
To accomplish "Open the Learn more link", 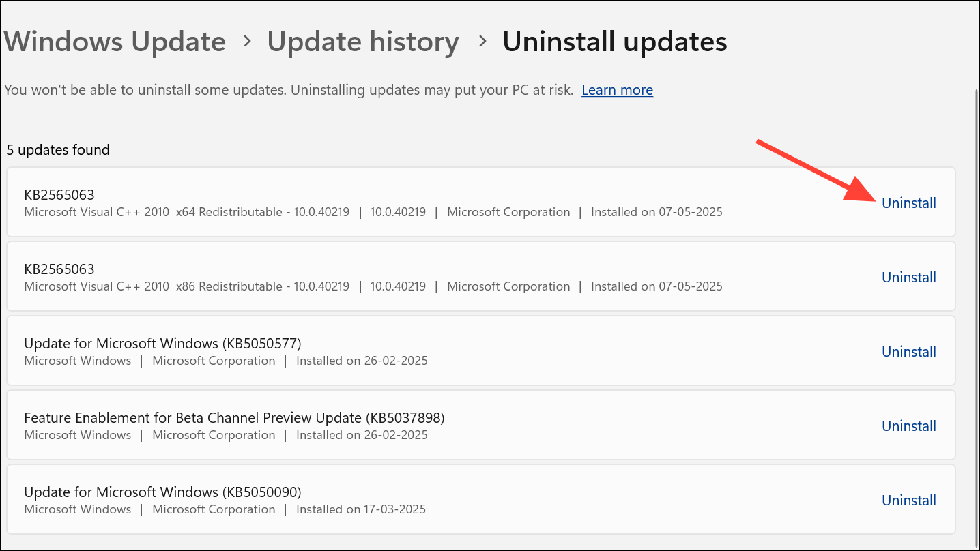I will (x=616, y=89).
